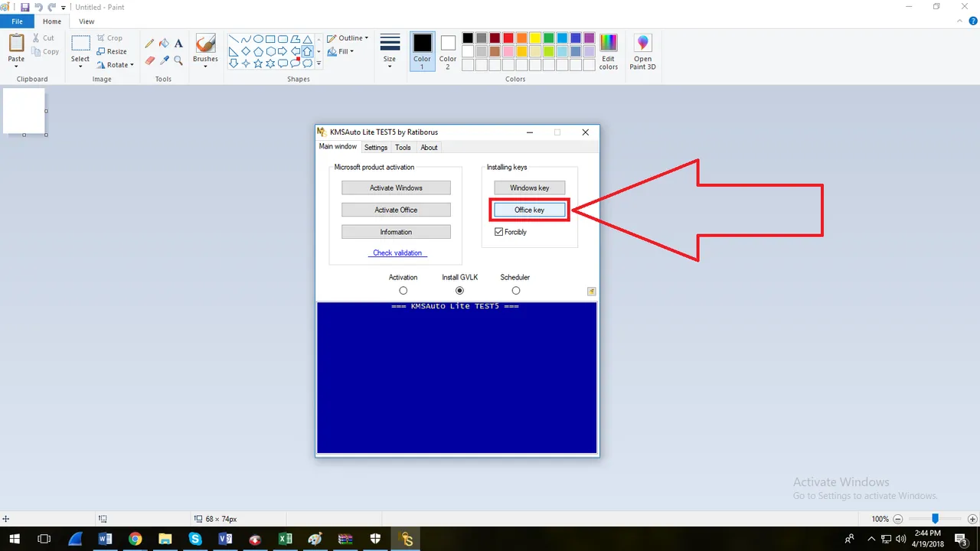Select the Install GVLK radio button
980x551 pixels.
459,291
